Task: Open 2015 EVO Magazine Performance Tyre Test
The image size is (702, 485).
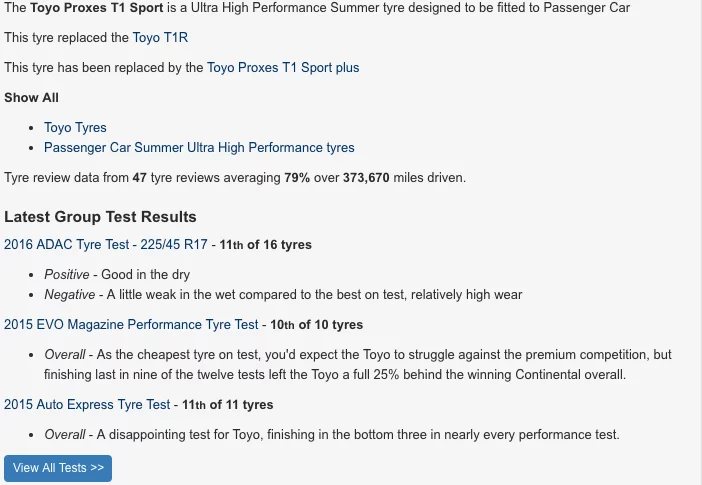Action: (131, 325)
